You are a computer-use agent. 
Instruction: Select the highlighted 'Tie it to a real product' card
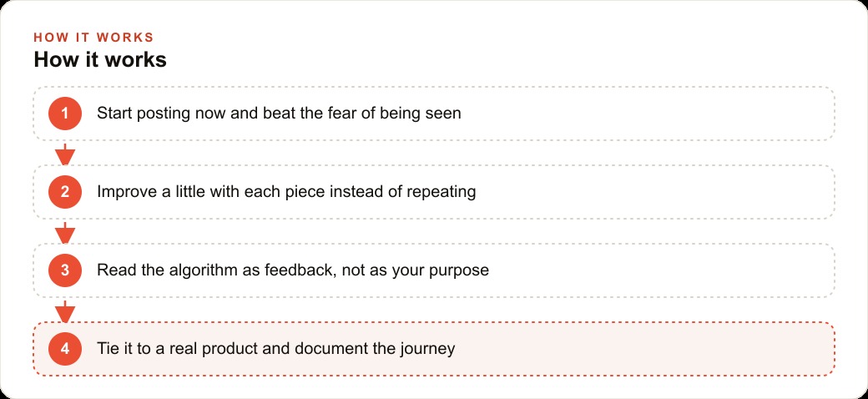tap(434, 349)
